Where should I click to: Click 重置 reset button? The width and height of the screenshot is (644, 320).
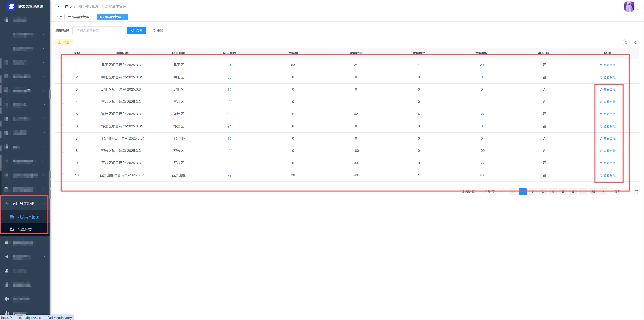click(x=158, y=31)
